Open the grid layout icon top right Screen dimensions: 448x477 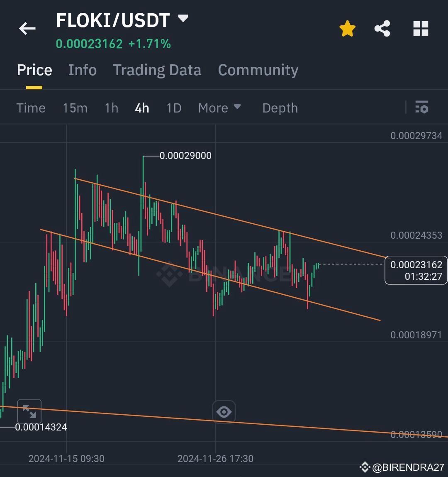(x=421, y=28)
